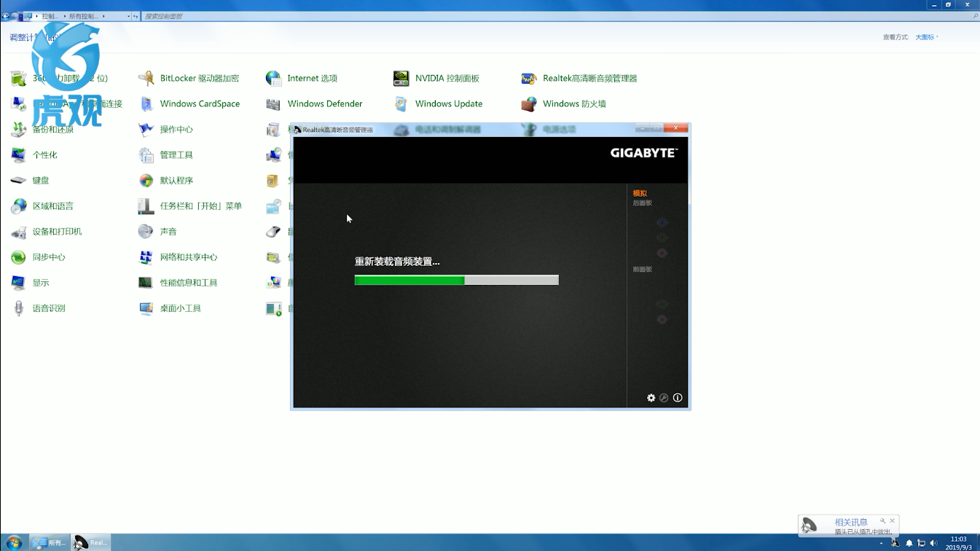The width and height of the screenshot is (980, 551).
Task: Click the Realtek speaker icon in system tray
Action: pyautogui.click(x=895, y=543)
